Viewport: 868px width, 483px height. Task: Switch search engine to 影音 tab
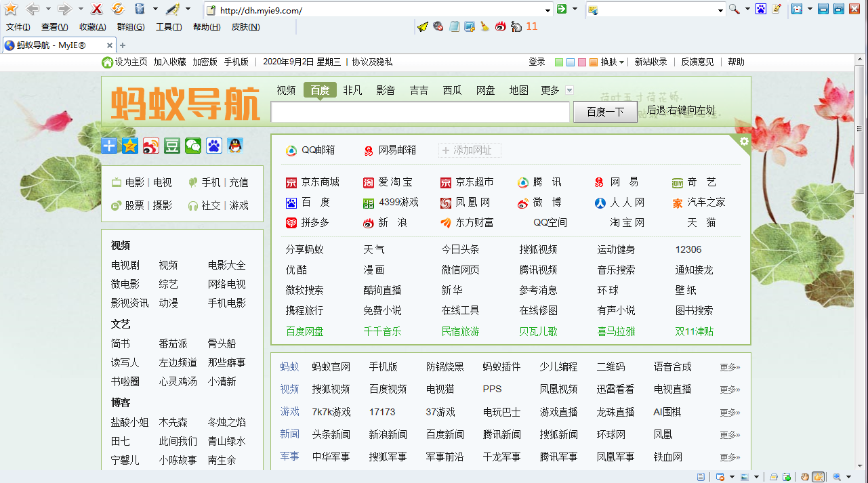pyautogui.click(x=386, y=90)
